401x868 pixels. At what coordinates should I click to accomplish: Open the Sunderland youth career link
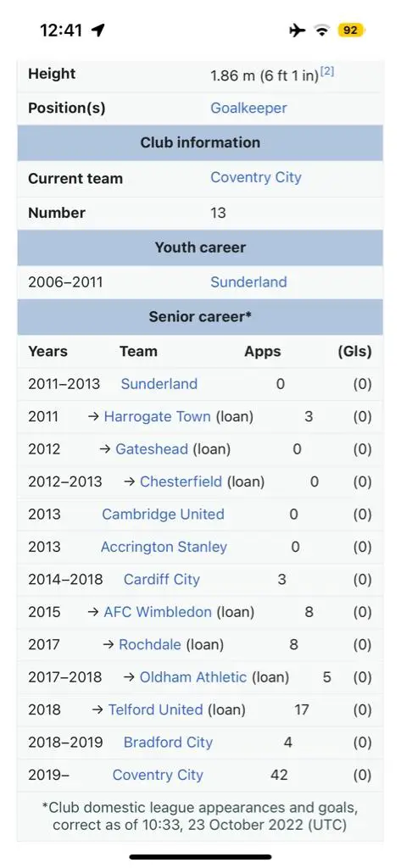[248, 281]
